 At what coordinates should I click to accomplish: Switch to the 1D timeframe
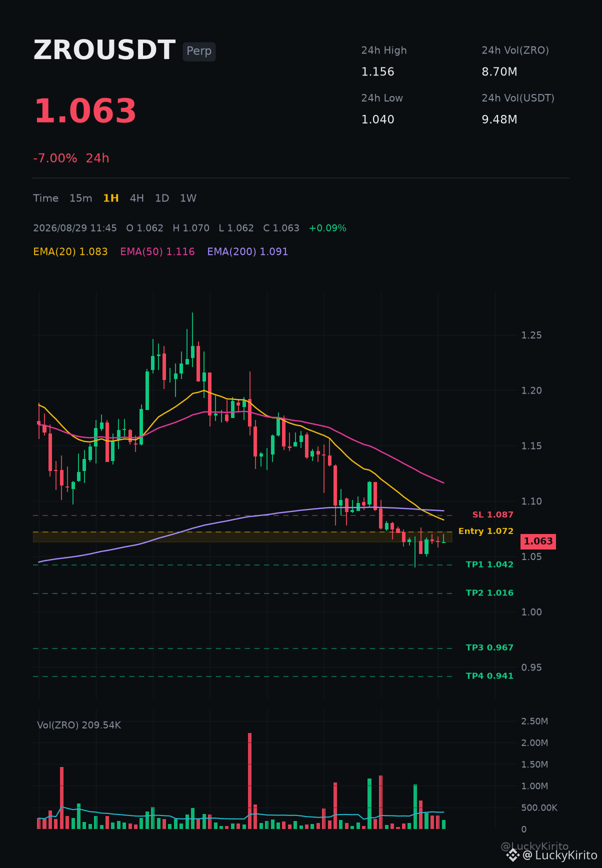point(162,198)
